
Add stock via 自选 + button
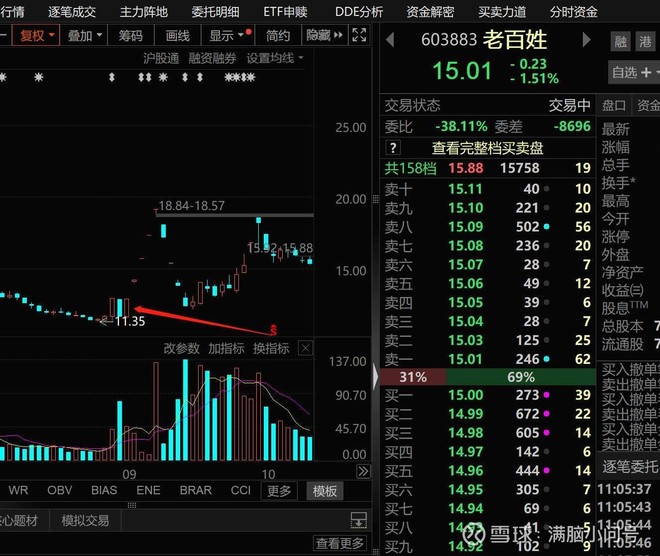click(x=634, y=73)
